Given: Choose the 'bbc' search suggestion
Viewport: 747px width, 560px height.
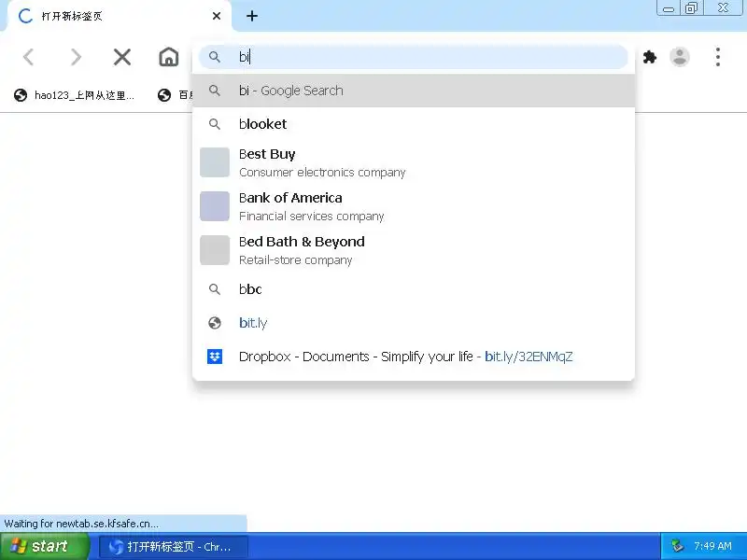Looking at the screenshot, I should click(x=413, y=289).
